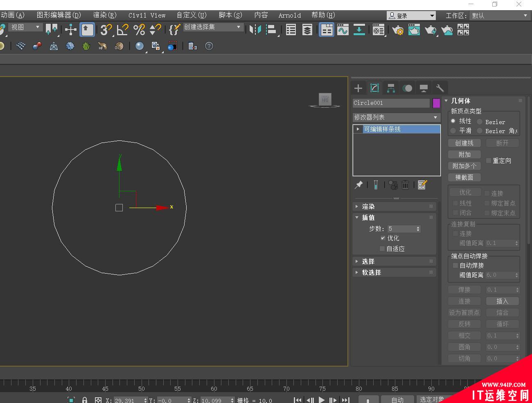Toggle the ribbon display icon
532x403 pixels.
coord(327,29)
